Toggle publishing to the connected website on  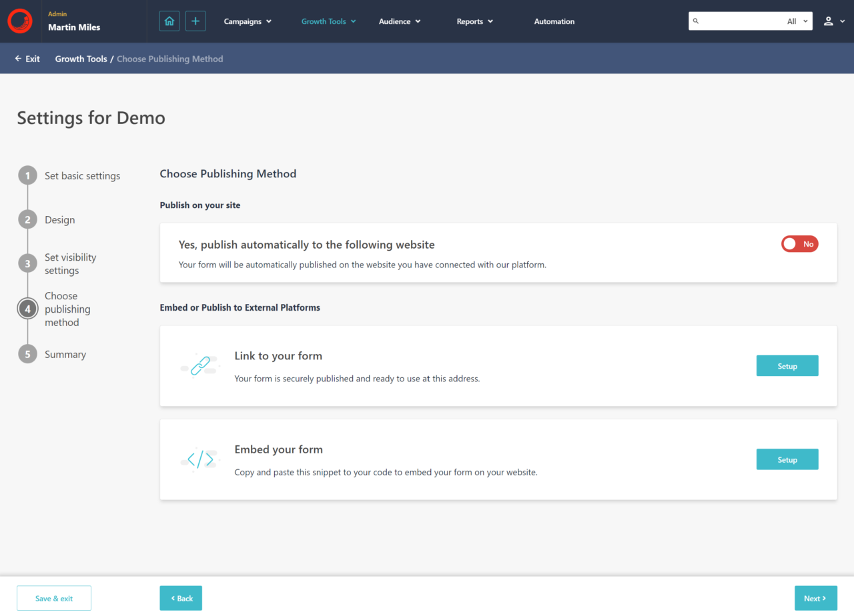799,243
